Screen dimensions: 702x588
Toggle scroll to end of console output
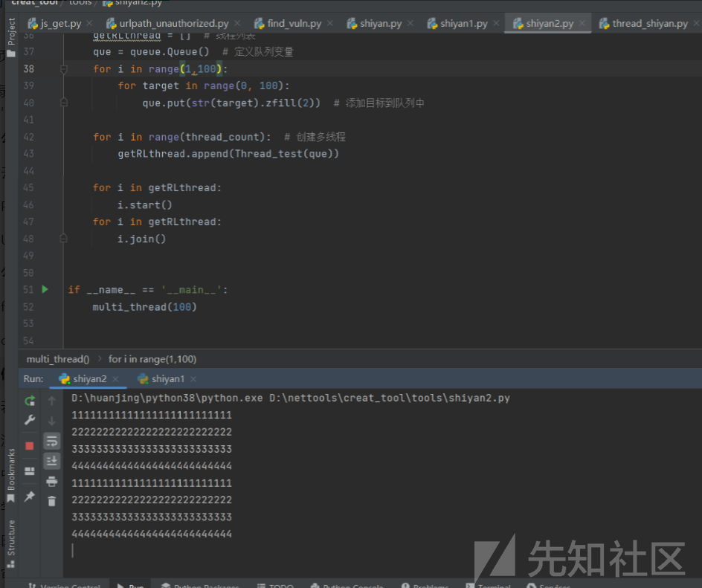[x=51, y=461]
